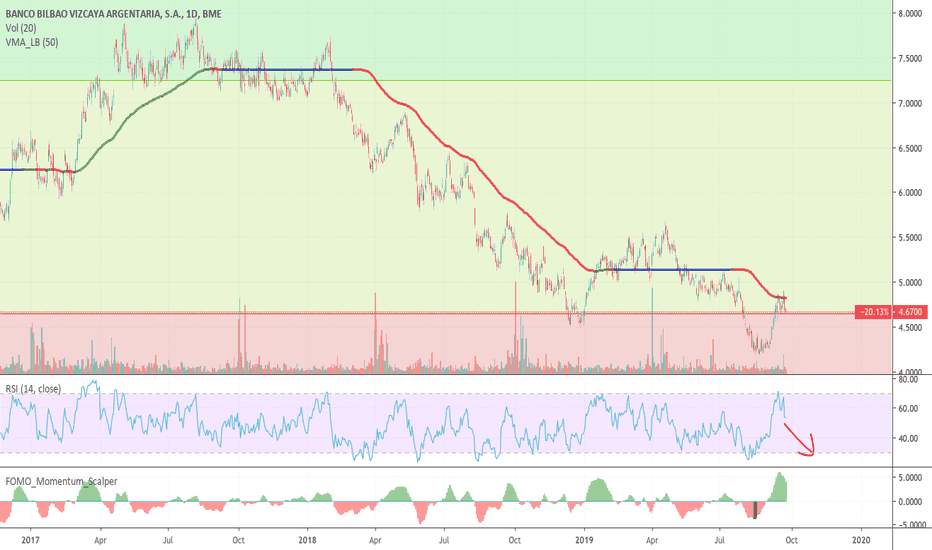This screenshot has height=550, width=932.
Task: Click the FOMO_Momentum_Scalper indicator label
Action: (62, 481)
